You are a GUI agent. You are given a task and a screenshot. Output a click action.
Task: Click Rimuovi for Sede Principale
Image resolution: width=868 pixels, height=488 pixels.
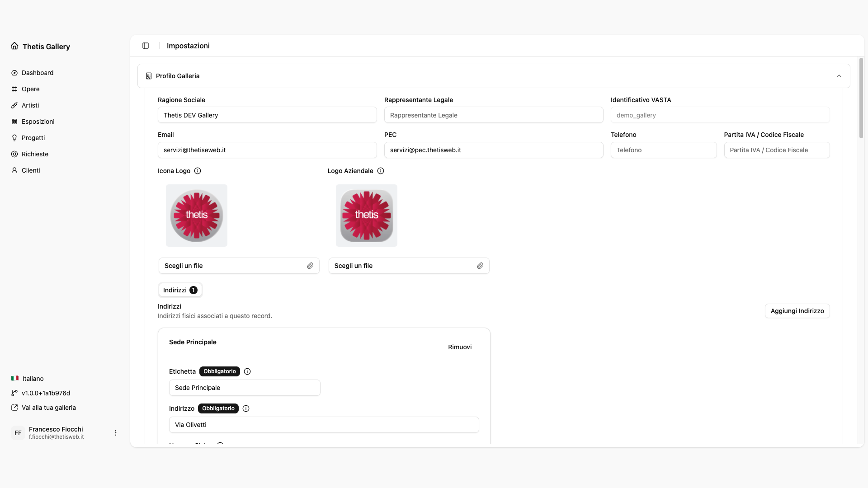460,347
